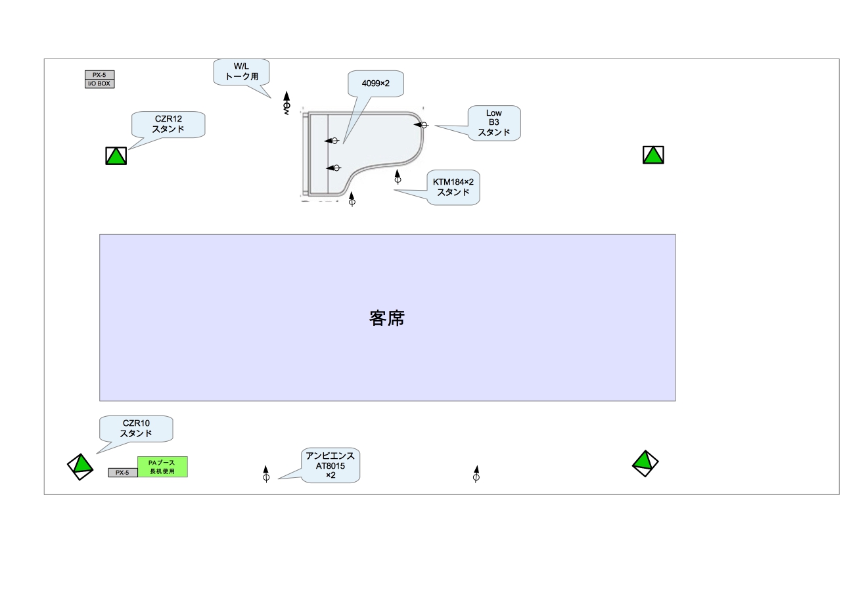Select the KTM184 mic by the piano keyboard corner
Image resolution: width=868 pixels, height=614 pixels.
point(352,199)
